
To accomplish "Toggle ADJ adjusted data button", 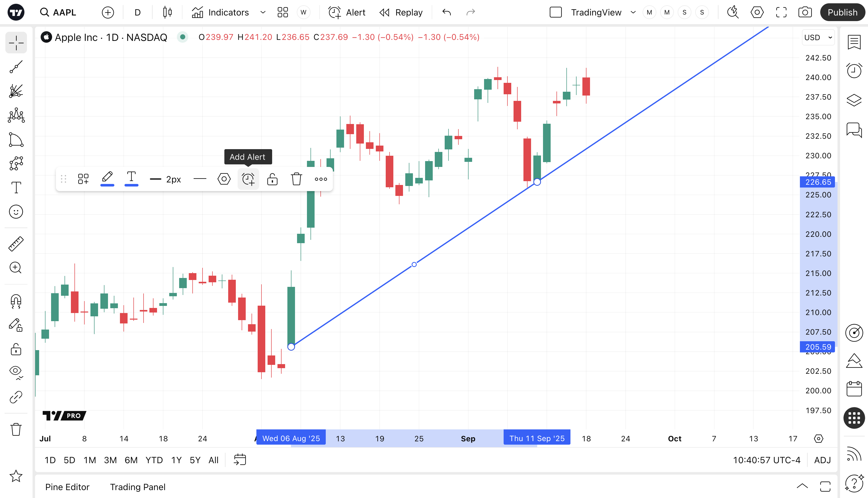I will [x=822, y=460].
